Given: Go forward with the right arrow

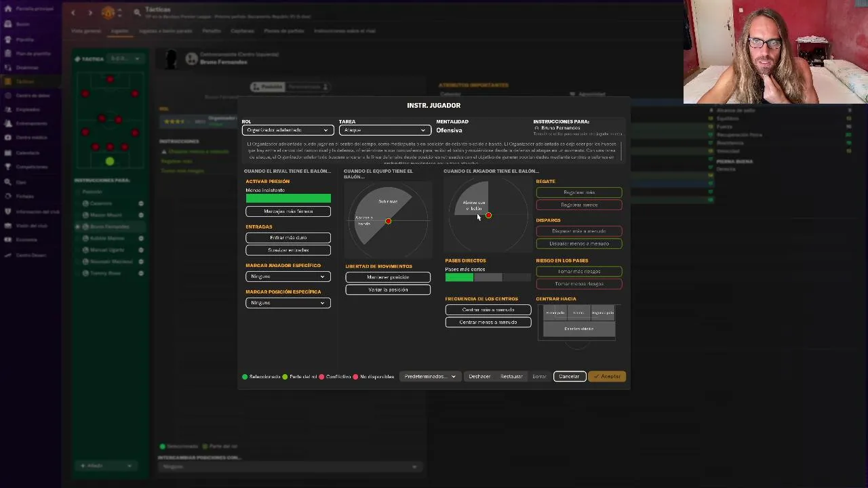Looking at the screenshot, I should (90, 13).
